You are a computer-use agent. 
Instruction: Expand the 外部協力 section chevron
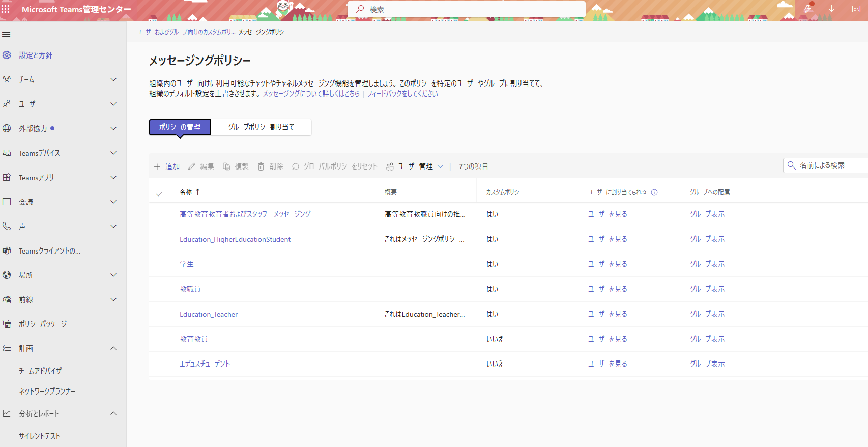click(x=113, y=128)
